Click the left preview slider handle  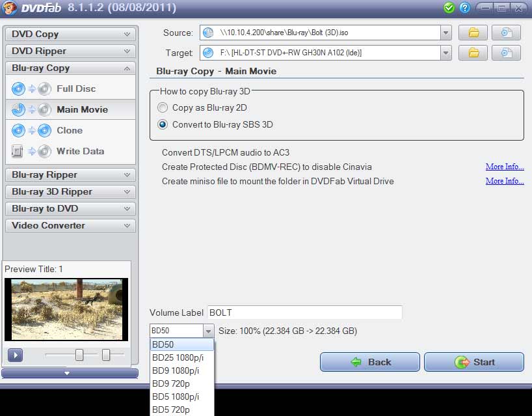click(79, 355)
